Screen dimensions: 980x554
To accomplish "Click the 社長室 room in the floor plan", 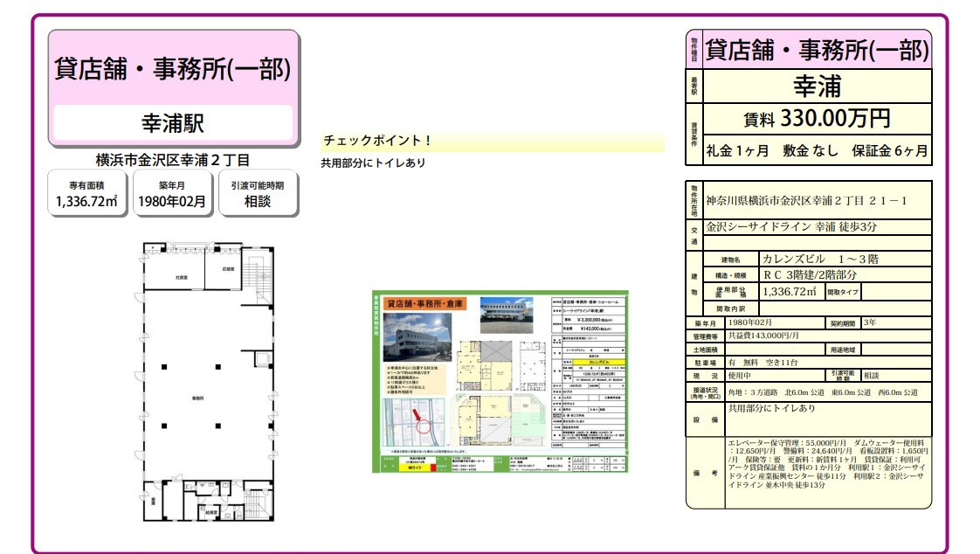I will [181, 276].
